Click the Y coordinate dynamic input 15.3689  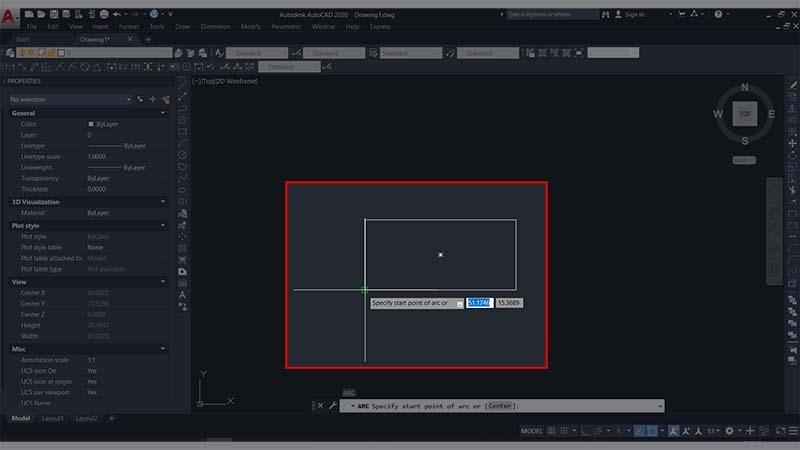pyautogui.click(x=509, y=303)
